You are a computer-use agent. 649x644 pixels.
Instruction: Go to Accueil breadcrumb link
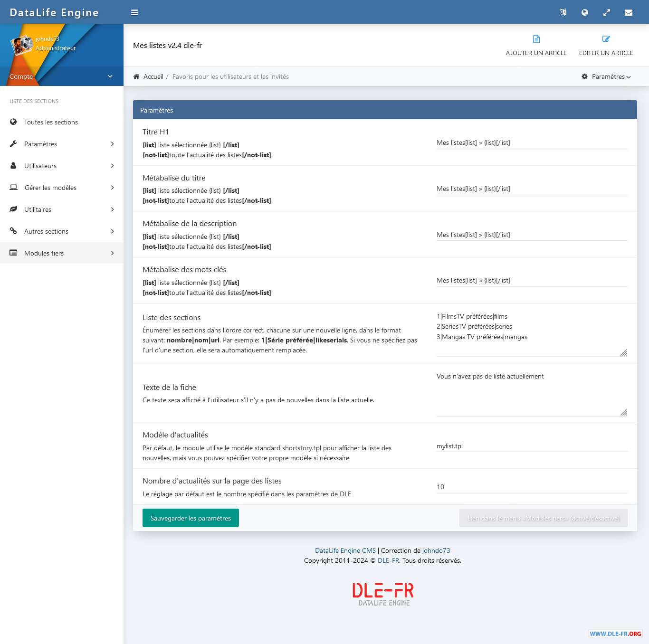[153, 76]
